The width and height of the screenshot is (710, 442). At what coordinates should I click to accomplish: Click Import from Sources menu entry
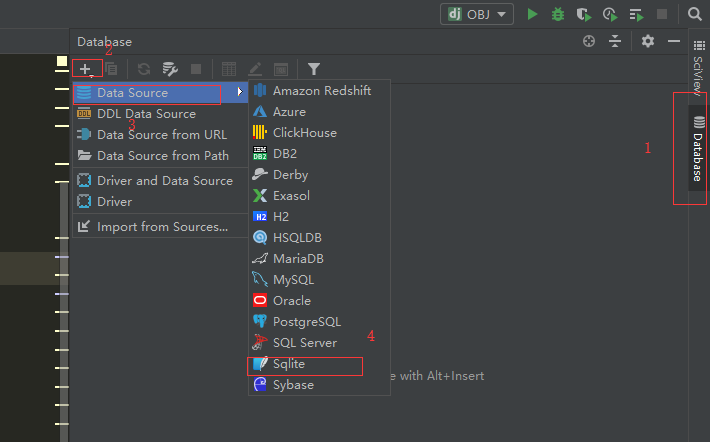pyautogui.click(x=162, y=227)
